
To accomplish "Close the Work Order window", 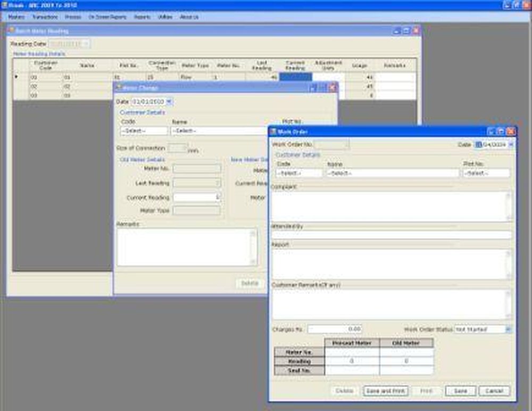I will point(511,131).
